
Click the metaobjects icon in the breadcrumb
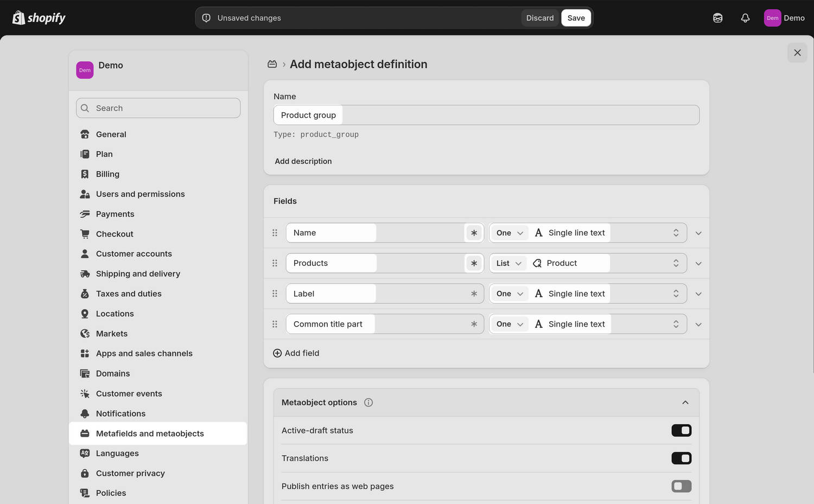pos(272,63)
